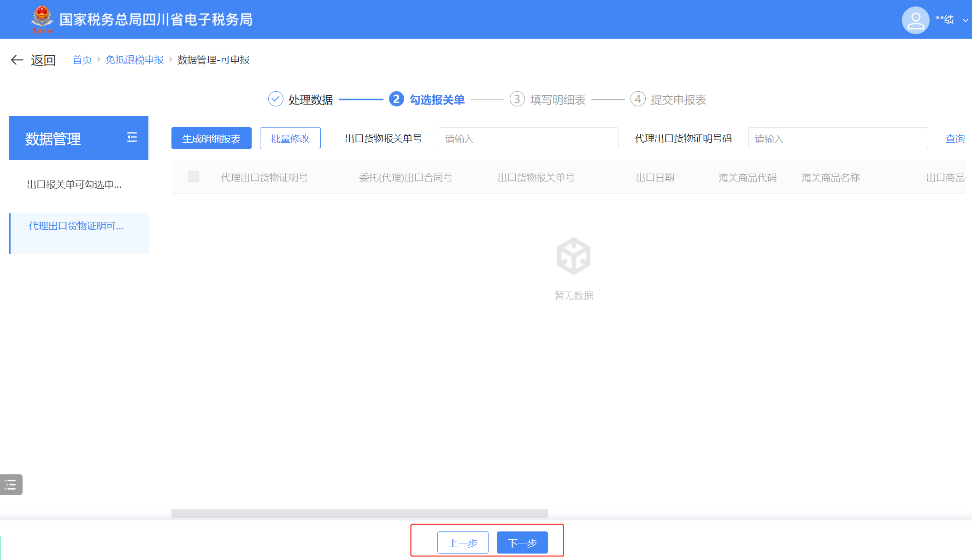Click the 批量修改 button
The height and width of the screenshot is (560, 972).
click(290, 139)
